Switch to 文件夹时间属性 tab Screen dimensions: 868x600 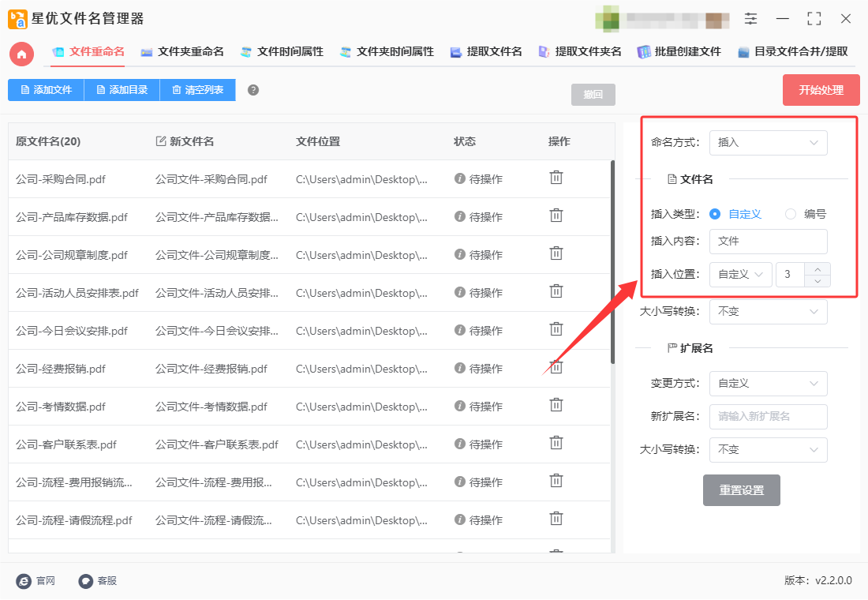click(387, 52)
